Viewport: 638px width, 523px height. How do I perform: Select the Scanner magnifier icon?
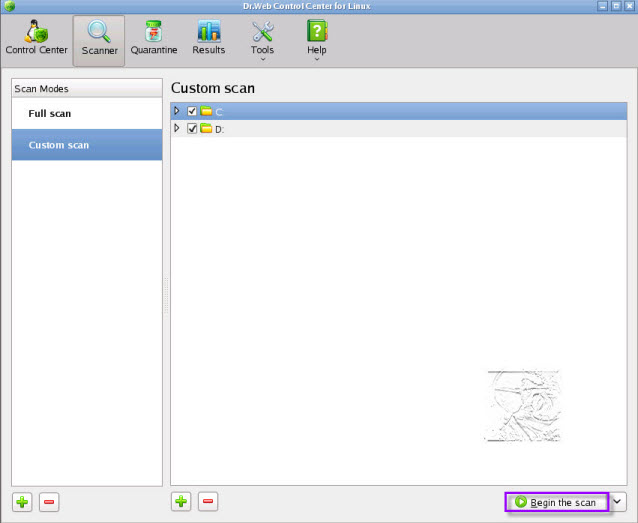pyautogui.click(x=99, y=31)
